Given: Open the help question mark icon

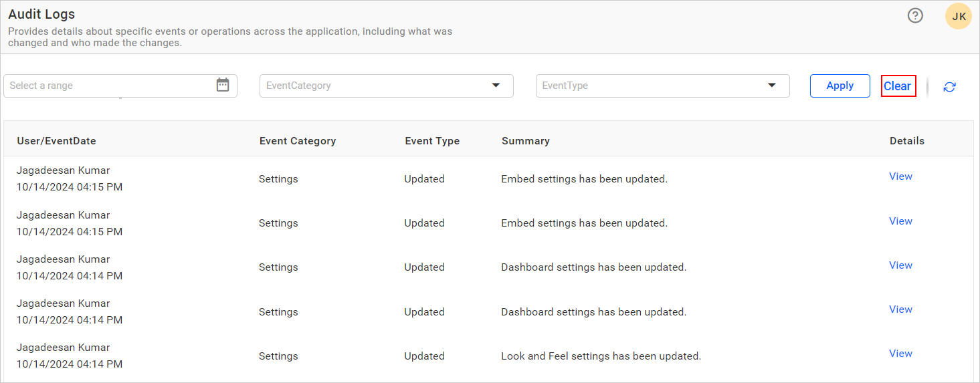Looking at the screenshot, I should [x=914, y=16].
